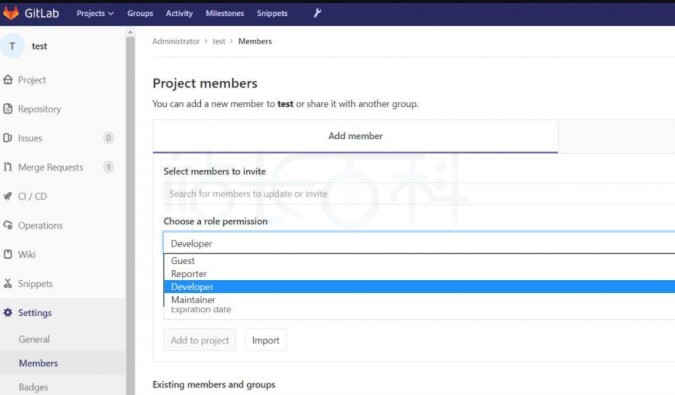Image resolution: width=675 pixels, height=395 pixels.
Task: Click the Choose a role permission label
Action: pos(215,221)
